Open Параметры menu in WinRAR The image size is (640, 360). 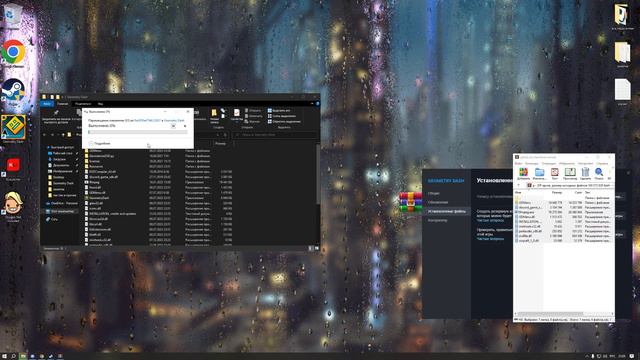click(x=585, y=163)
